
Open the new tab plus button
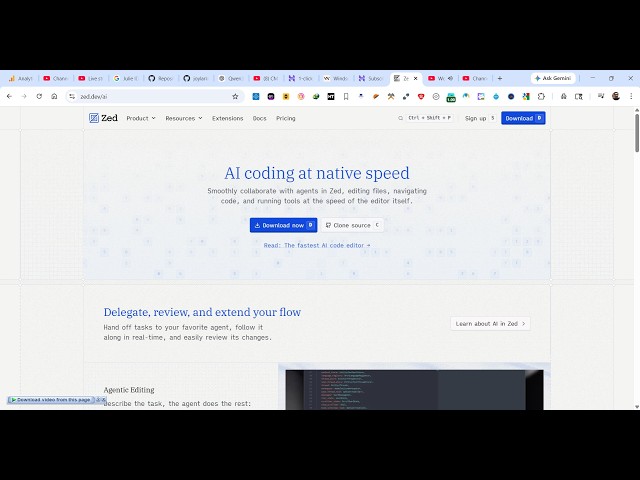click(500, 78)
